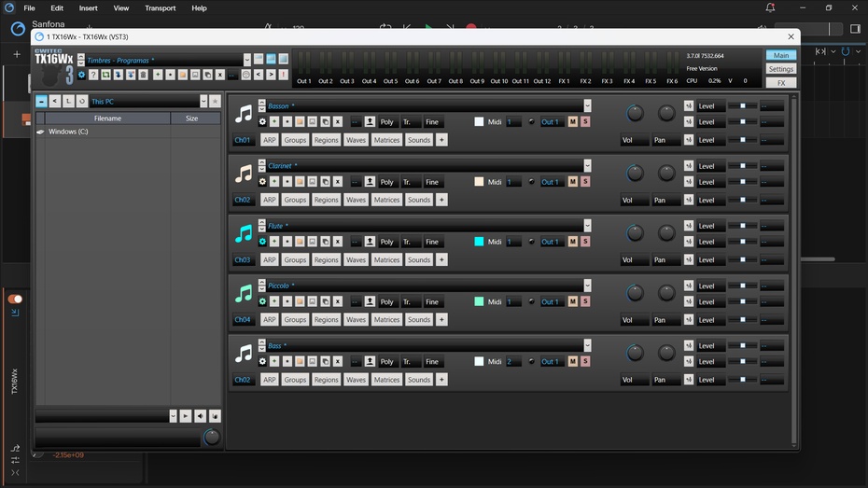Select the highlighted middle layout view button
The height and width of the screenshot is (488, 868).
pos(271,59)
